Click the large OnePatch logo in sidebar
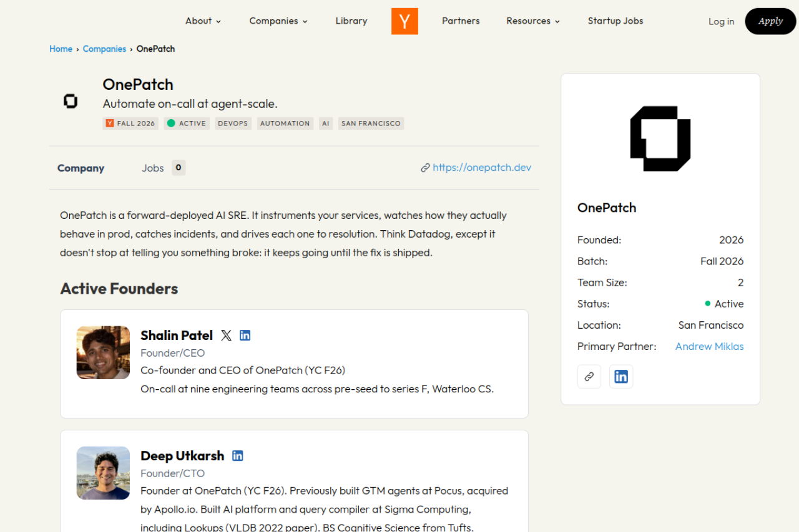 (660, 138)
